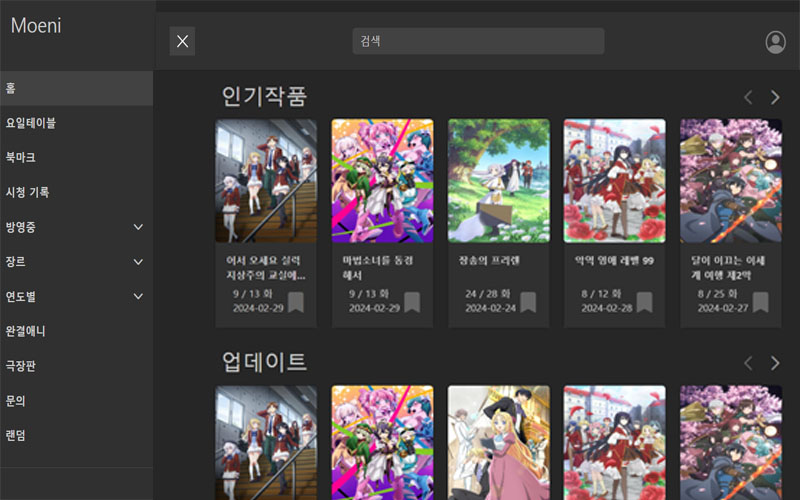Viewport: 800px width, 500px height.
Task: Open 북마크 in the sidebar
Action: tap(77, 158)
